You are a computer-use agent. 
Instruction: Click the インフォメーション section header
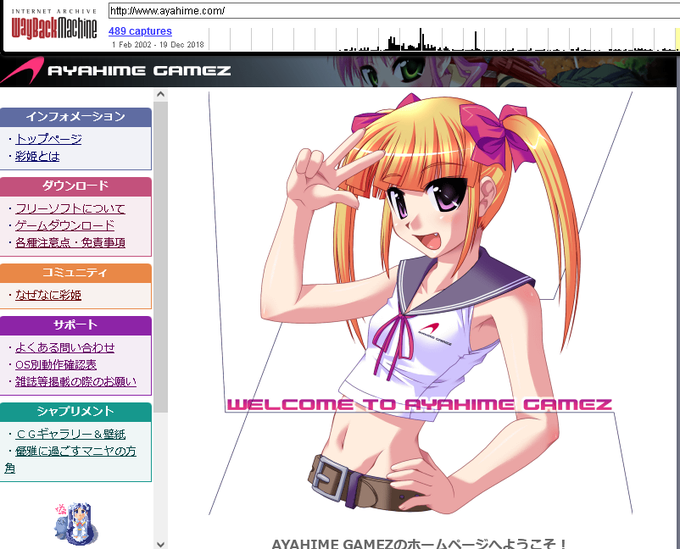click(x=76, y=117)
